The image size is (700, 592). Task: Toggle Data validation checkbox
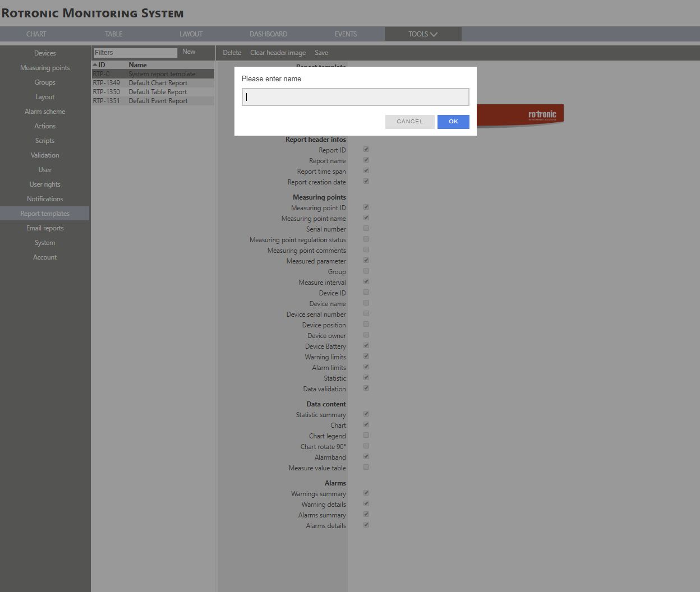point(366,388)
